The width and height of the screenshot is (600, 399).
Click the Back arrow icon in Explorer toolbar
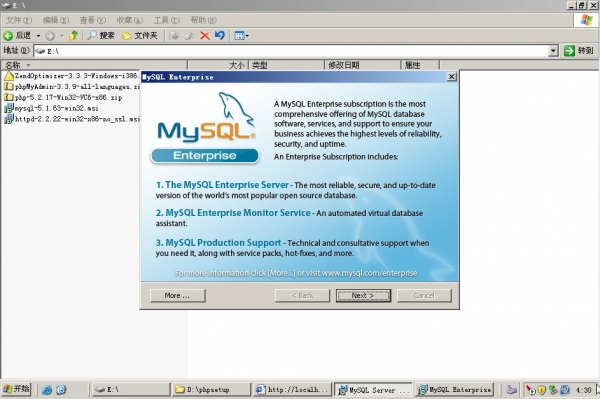pyautogui.click(x=8, y=36)
